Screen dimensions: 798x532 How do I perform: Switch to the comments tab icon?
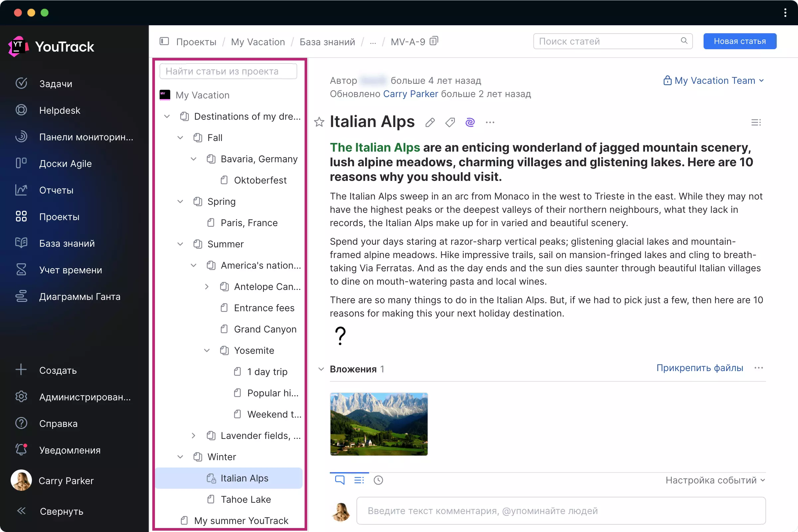[339, 480]
